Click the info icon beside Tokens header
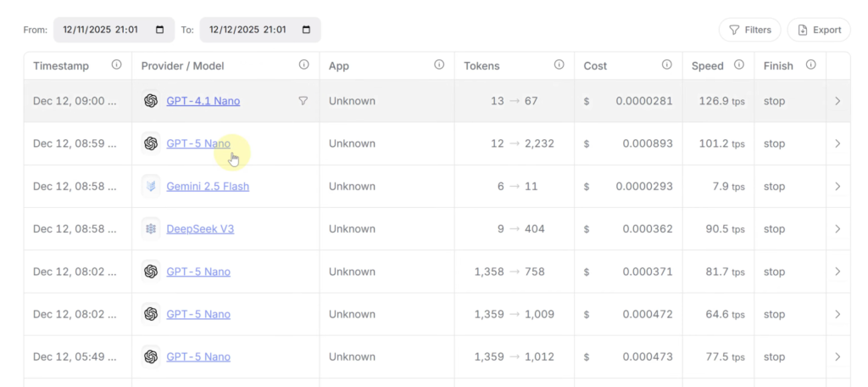This screenshot has height=387, width=868. click(559, 65)
